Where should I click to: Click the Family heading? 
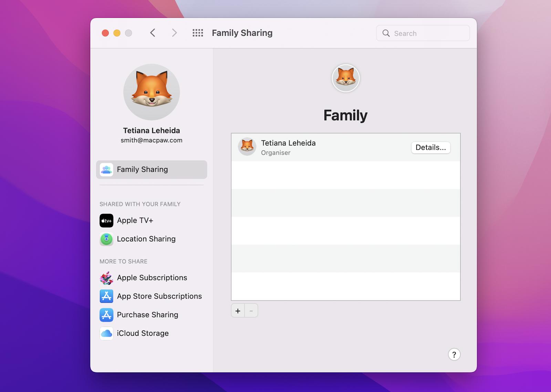tap(345, 115)
